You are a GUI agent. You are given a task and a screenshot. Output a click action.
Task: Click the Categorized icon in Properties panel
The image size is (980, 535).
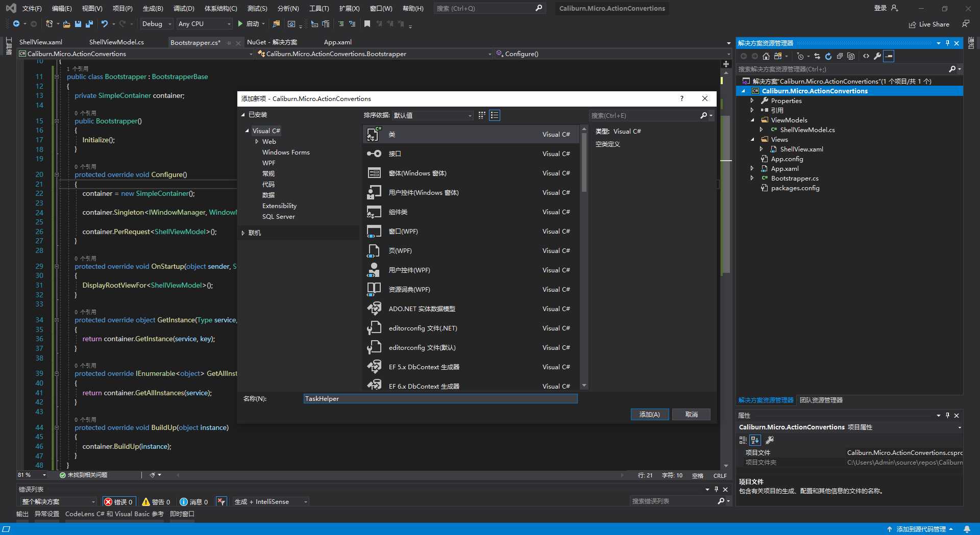point(743,440)
